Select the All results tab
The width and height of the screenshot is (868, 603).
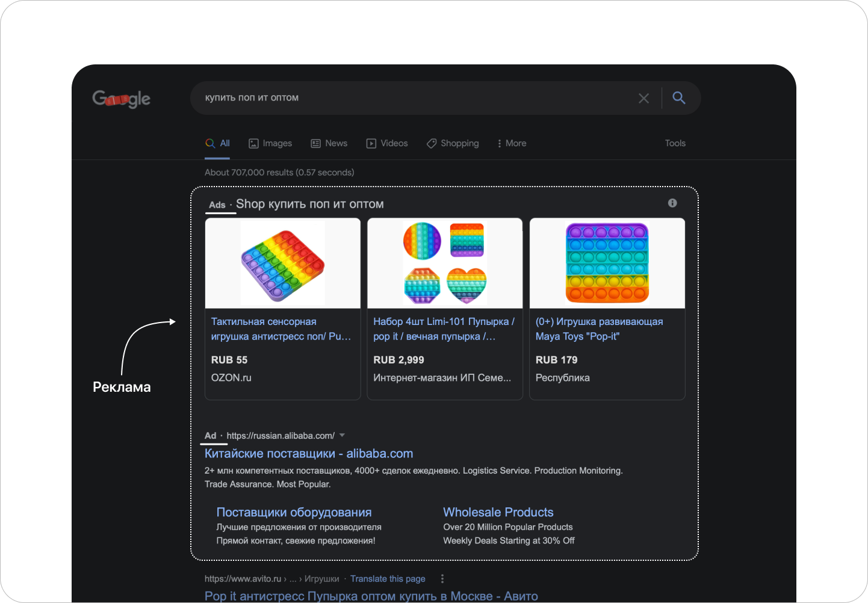[x=217, y=143]
